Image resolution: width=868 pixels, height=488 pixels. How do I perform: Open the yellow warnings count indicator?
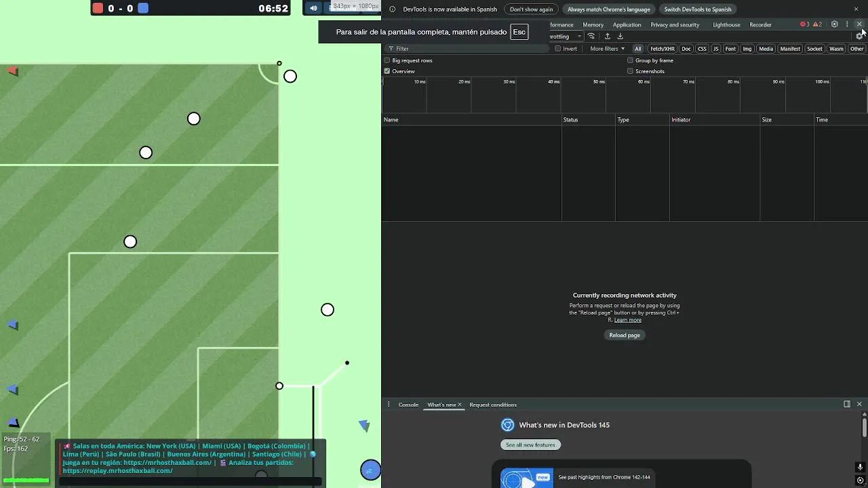(x=818, y=24)
